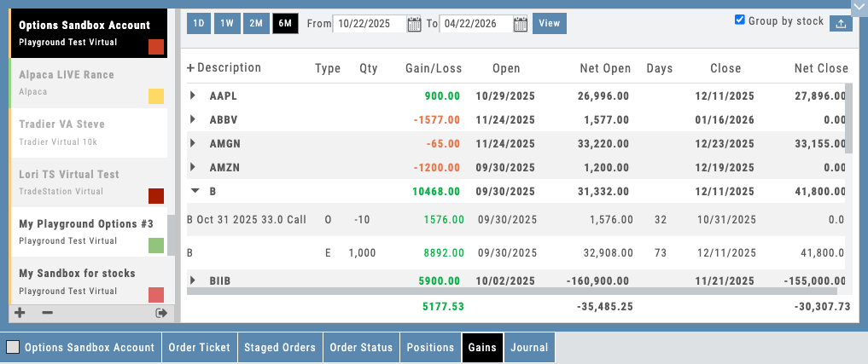Click the View button

pyautogui.click(x=549, y=23)
